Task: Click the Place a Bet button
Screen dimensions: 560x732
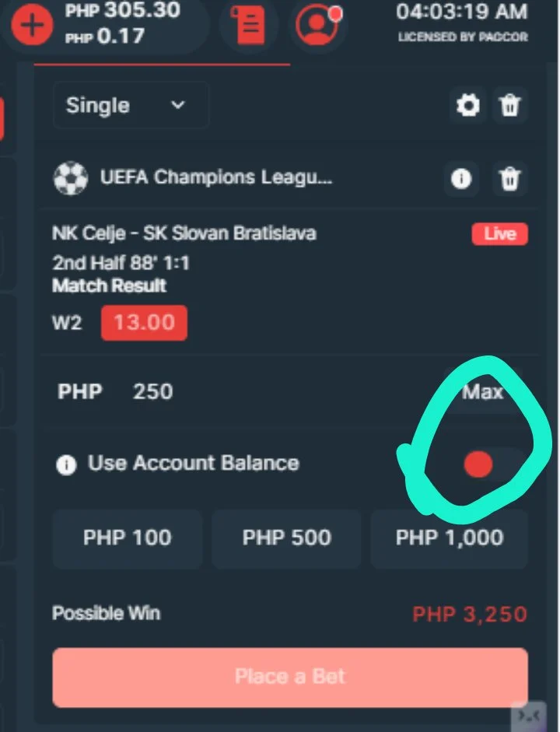Action: point(290,677)
